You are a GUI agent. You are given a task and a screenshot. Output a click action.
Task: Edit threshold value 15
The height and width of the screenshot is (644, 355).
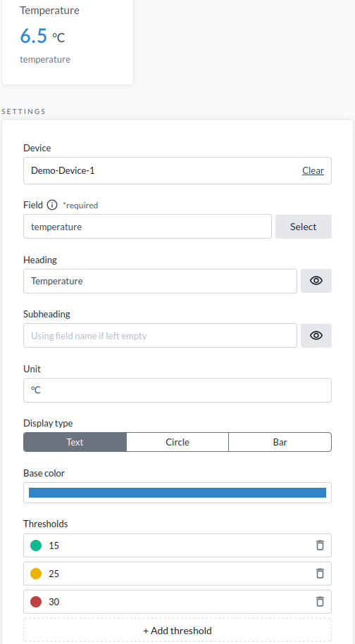pyautogui.click(x=177, y=545)
